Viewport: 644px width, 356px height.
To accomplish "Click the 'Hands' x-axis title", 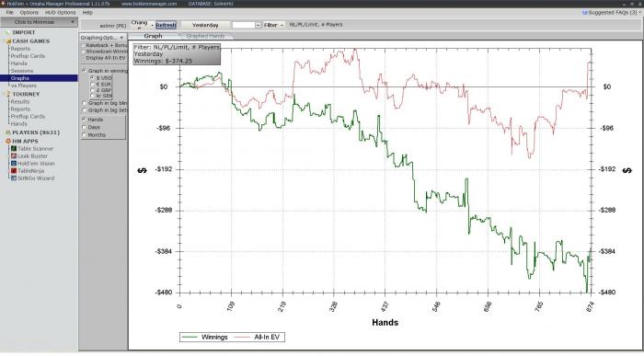I will coord(385,322).
